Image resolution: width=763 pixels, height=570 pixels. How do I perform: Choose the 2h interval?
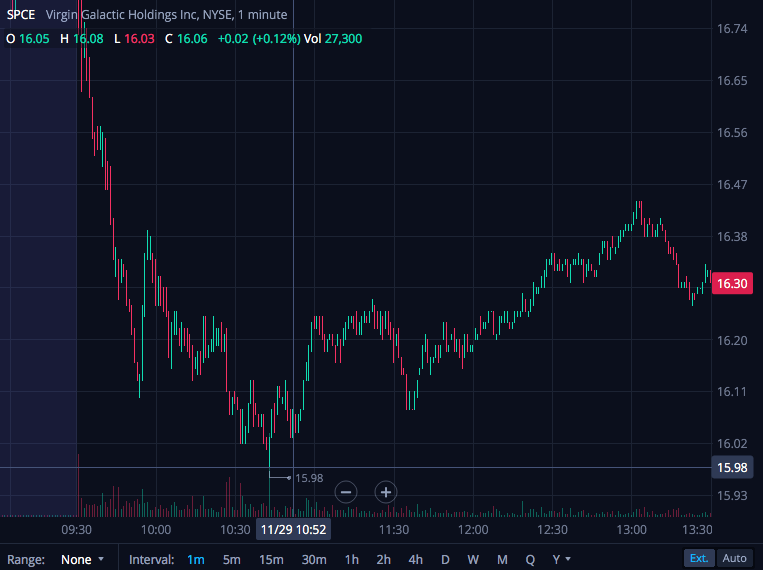tap(383, 559)
